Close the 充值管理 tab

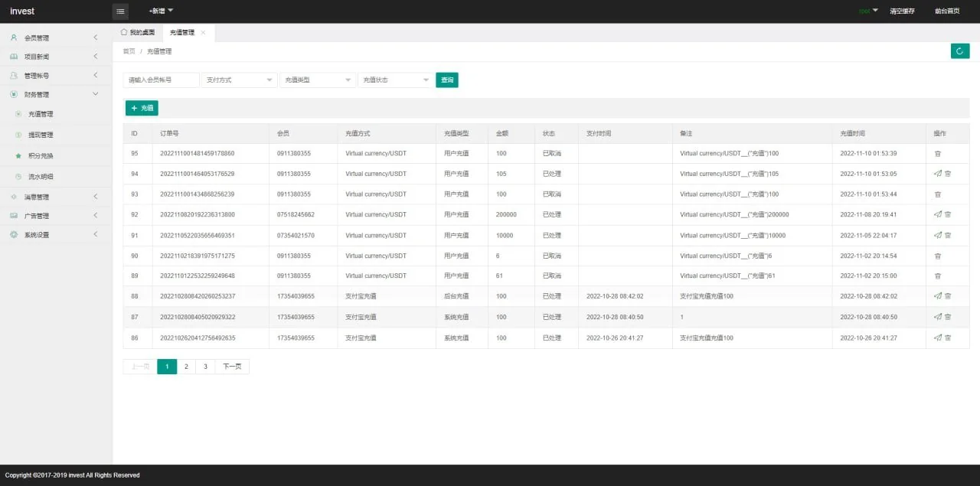click(x=203, y=33)
